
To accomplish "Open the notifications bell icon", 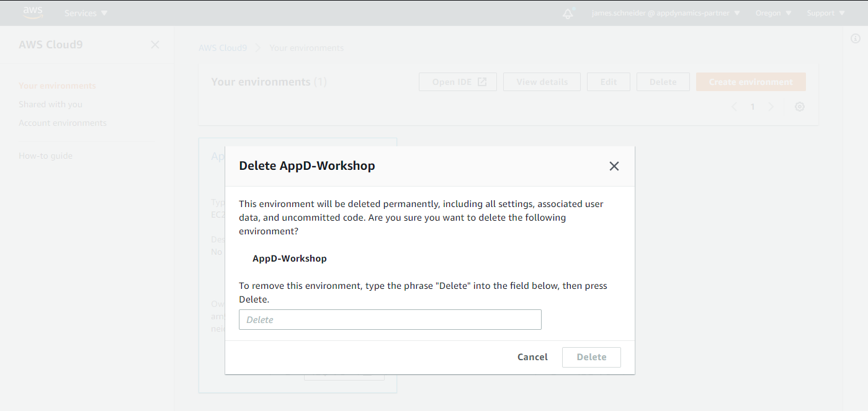I will (x=568, y=13).
